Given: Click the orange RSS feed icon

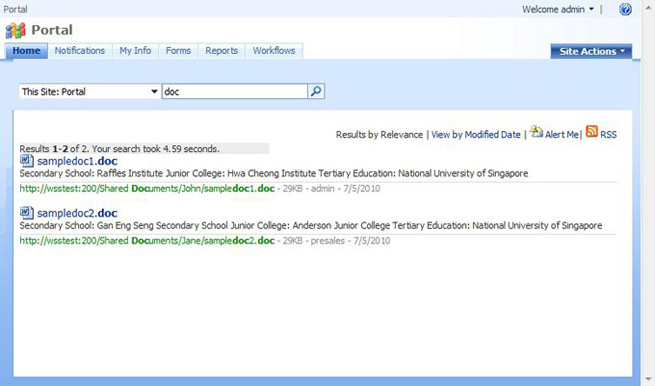Looking at the screenshot, I should click(x=592, y=131).
